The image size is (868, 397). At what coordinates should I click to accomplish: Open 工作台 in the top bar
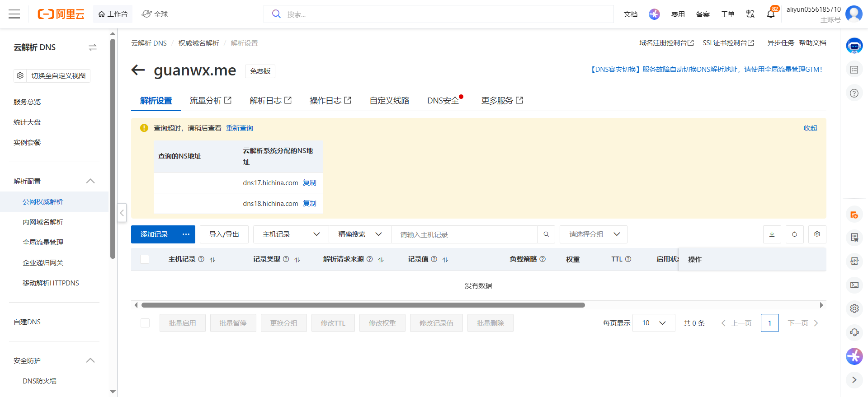tap(113, 14)
